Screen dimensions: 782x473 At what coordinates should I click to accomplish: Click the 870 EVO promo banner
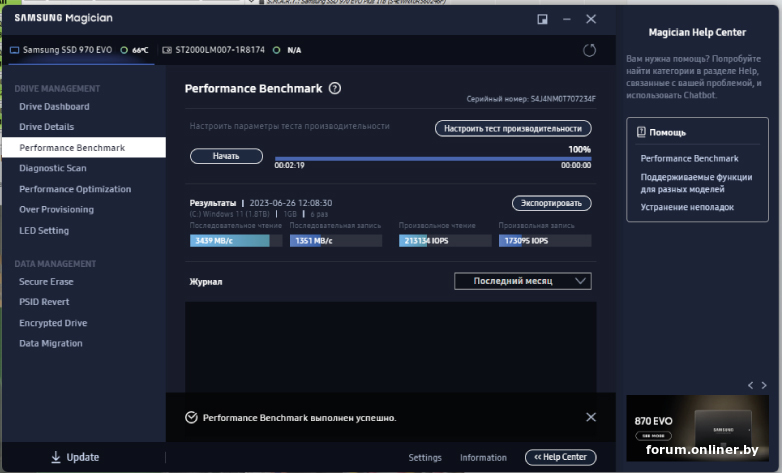[697, 428]
